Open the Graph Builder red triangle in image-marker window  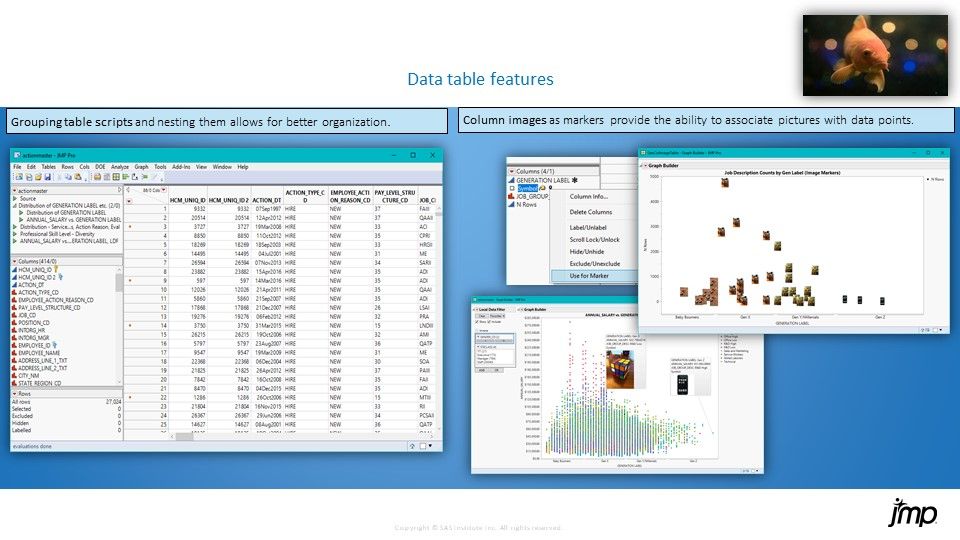click(x=645, y=166)
